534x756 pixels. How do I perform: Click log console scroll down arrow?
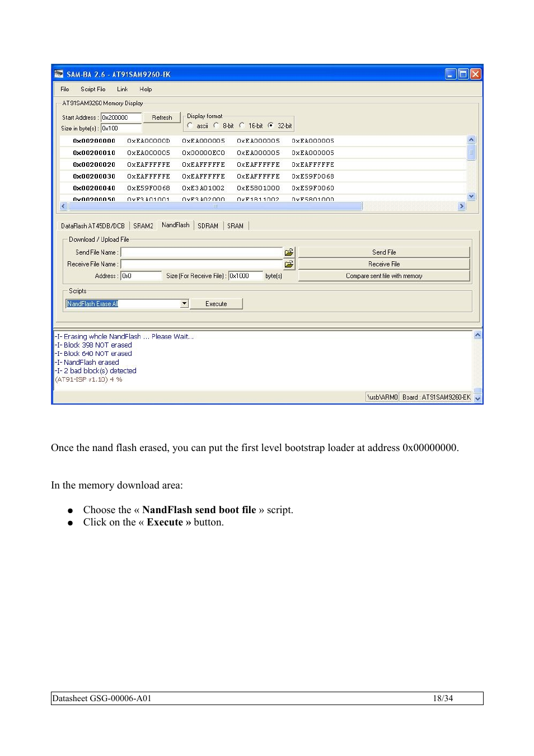(478, 398)
